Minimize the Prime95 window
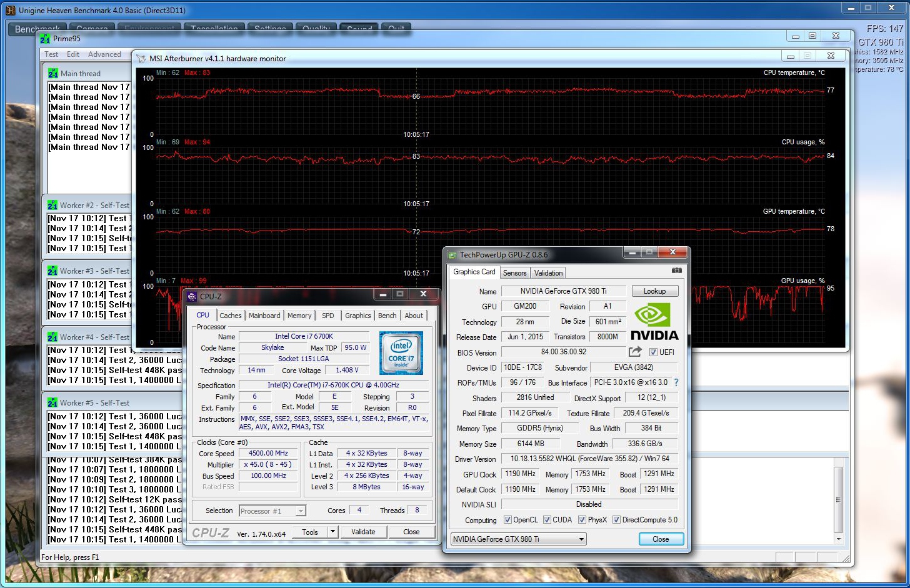 (795, 36)
